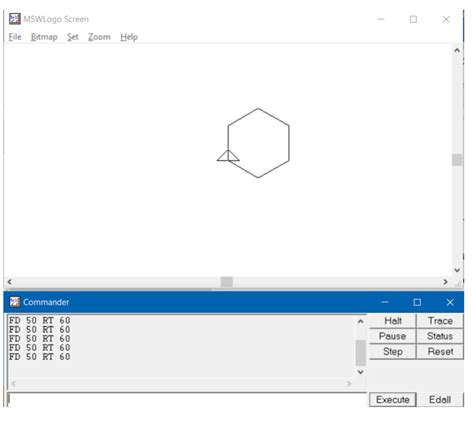This screenshot has height=425, width=474.
Task: Click the Edall button
Action: click(x=440, y=399)
